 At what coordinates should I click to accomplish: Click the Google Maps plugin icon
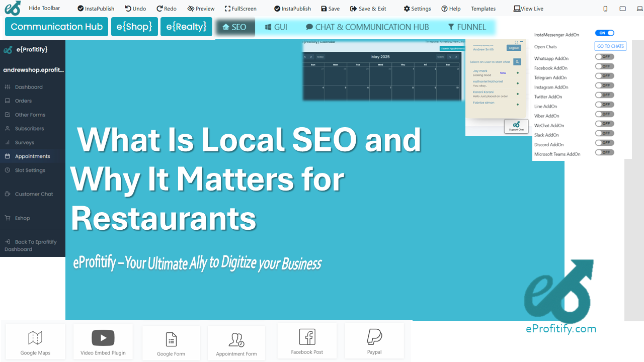35,338
